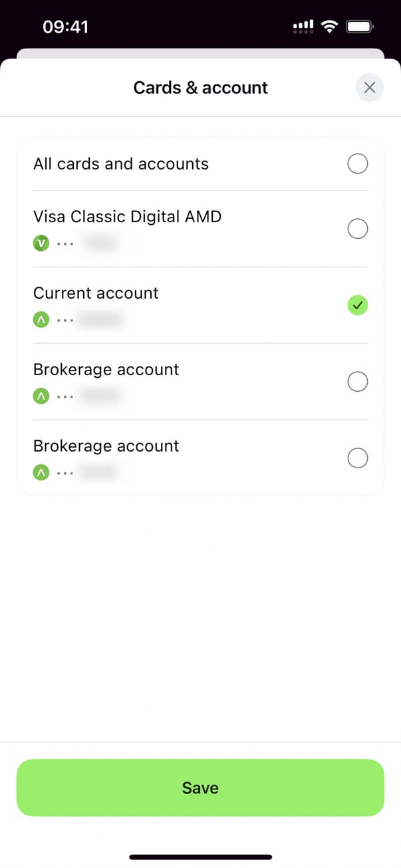Tap the battery status icon

[360, 27]
